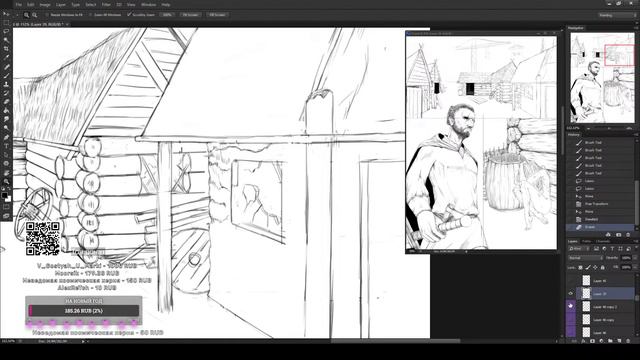640x360 pixels.
Task: Select the Clone Stamp tool
Action: click(x=6, y=84)
